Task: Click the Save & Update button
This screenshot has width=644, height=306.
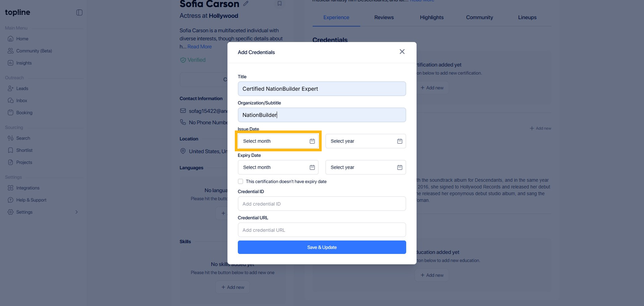Action: tap(322, 247)
